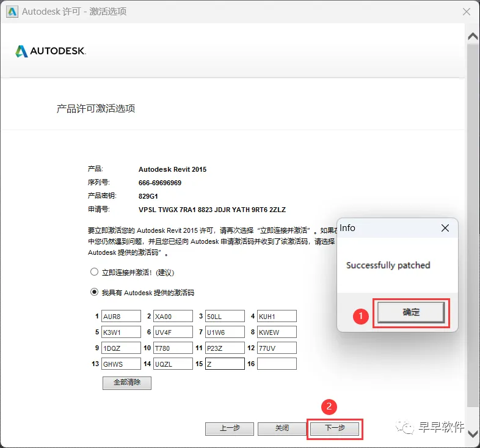The height and width of the screenshot is (448, 480).
Task: Focus activation code field 8 containing KWEW
Action: (277, 332)
